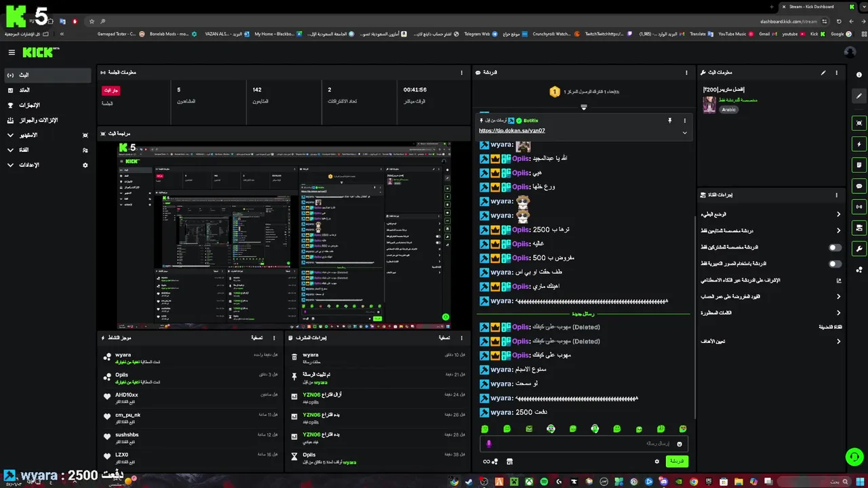Viewport: 868px width, 488px height.
Task: Click the three-dots cluster icon in right rail
Action: coord(859,269)
